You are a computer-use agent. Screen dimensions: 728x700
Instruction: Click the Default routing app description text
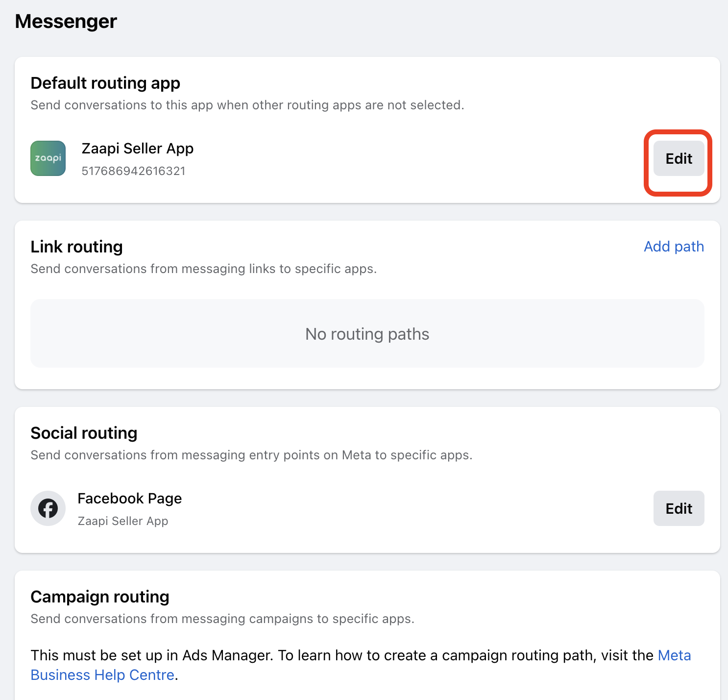click(x=247, y=105)
